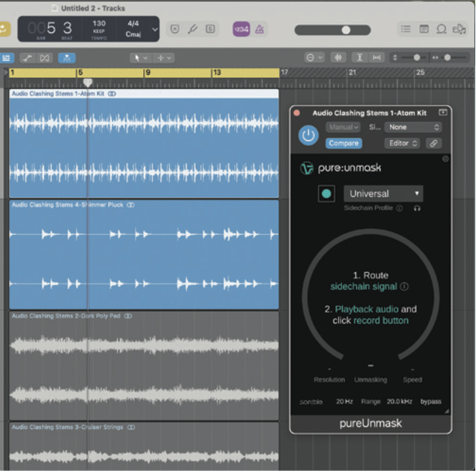Open the Manual preset menu
Image resolution: width=476 pixels, height=471 pixels.
tap(343, 127)
